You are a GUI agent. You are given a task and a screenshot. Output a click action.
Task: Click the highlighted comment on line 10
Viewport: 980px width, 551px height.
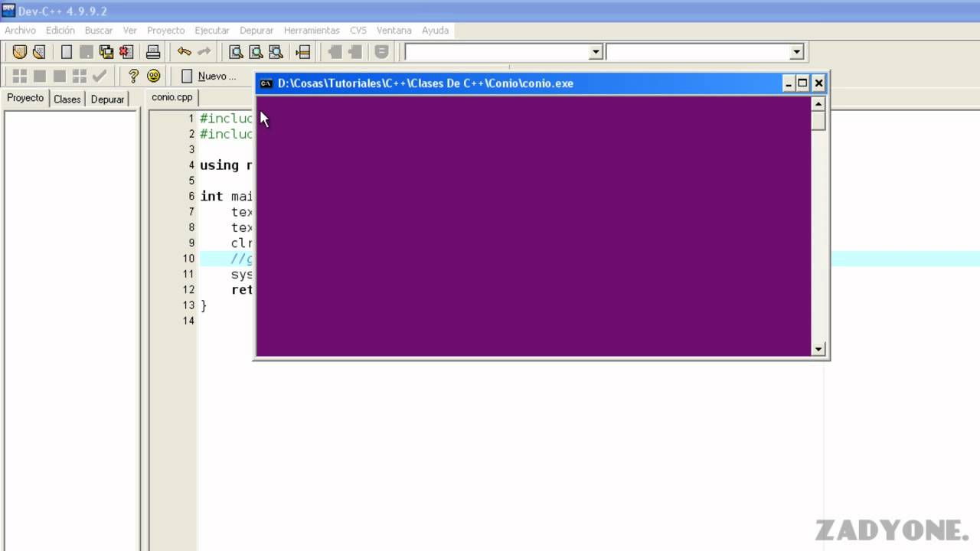pyautogui.click(x=242, y=259)
